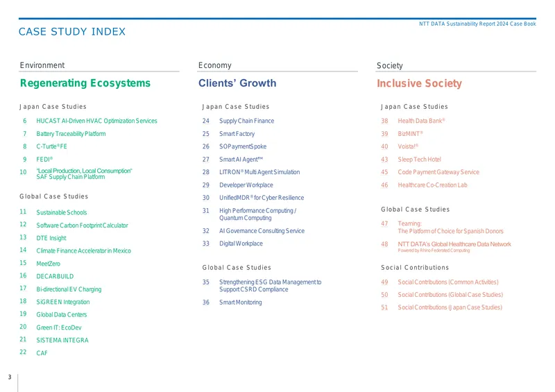
Task: Open the CAF case study
Action: coord(42,352)
